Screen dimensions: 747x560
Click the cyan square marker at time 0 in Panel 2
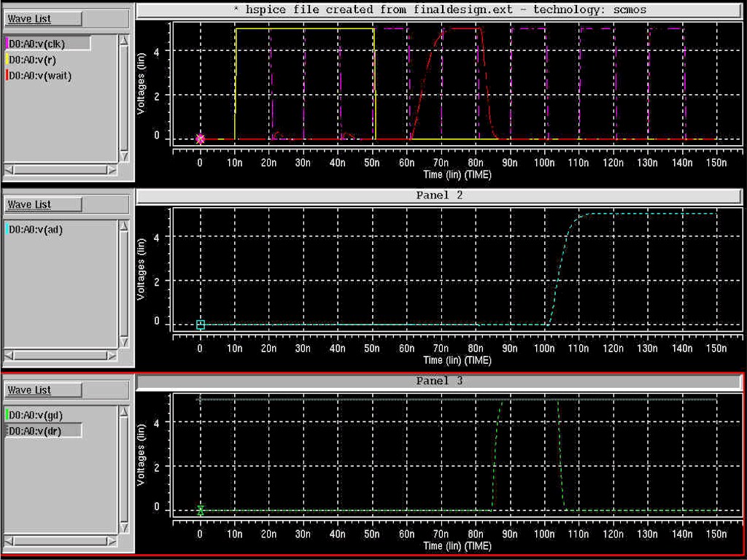click(x=201, y=324)
